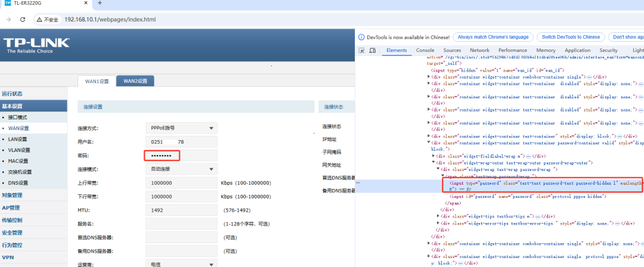The height and width of the screenshot is (267, 644).
Task: Open the Console tab in DevTools
Action: pos(425,51)
